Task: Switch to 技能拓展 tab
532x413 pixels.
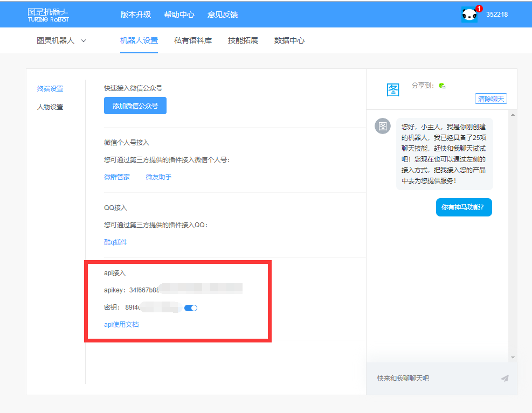Action: (243, 41)
